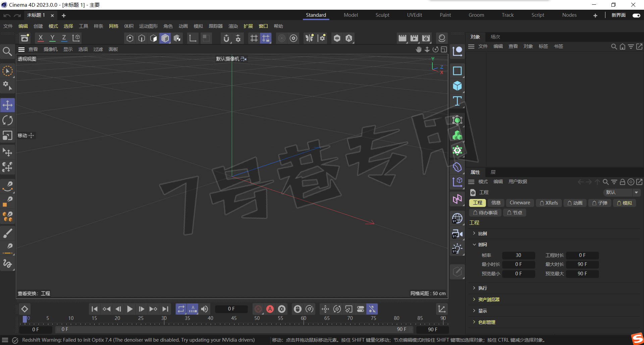The width and height of the screenshot is (644, 345).
Task: Open the viewport hamburger menu
Action: pos(21,50)
